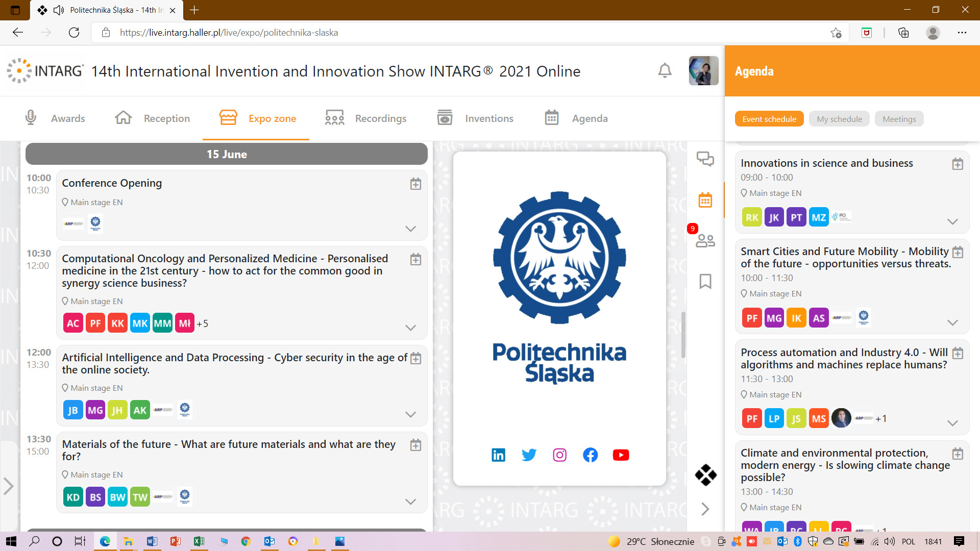Open the user profile picture
Viewport: 980px width, 551px height.
point(703,70)
